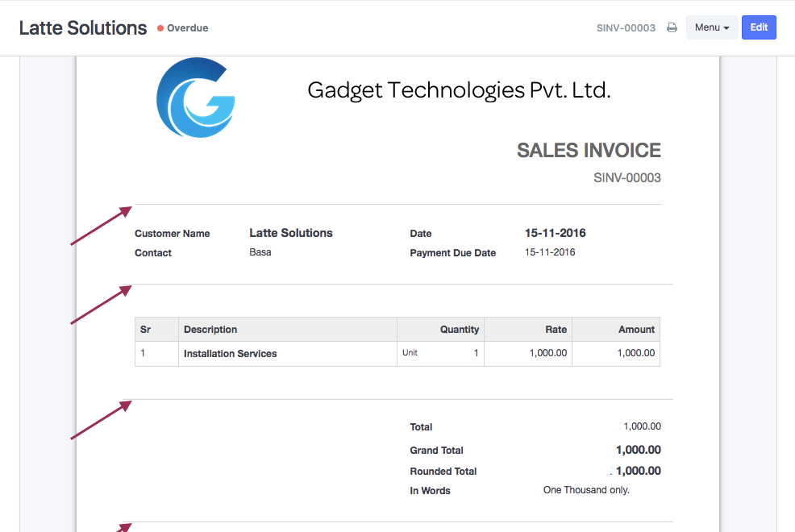
Task: Click the Quantity column header
Action: [x=460, y=329]
